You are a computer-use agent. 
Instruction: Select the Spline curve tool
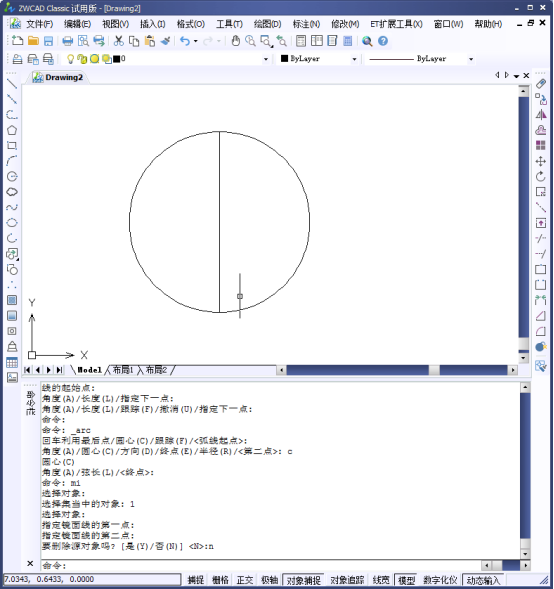point(12,207)
